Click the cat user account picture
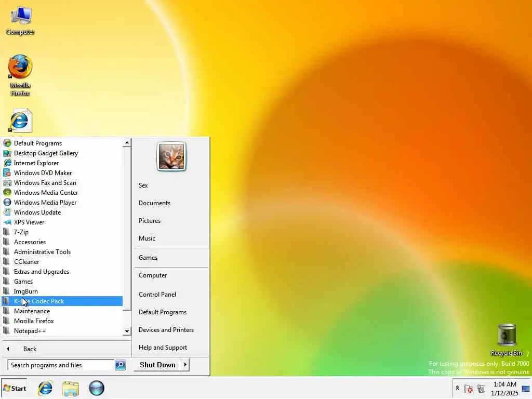 click(171, 156)
